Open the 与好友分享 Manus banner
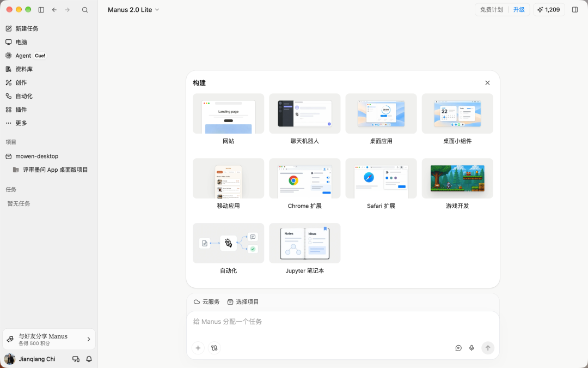The height and width of the screenshot is (368, 588). pyautogui.click(x=49, y=340)
